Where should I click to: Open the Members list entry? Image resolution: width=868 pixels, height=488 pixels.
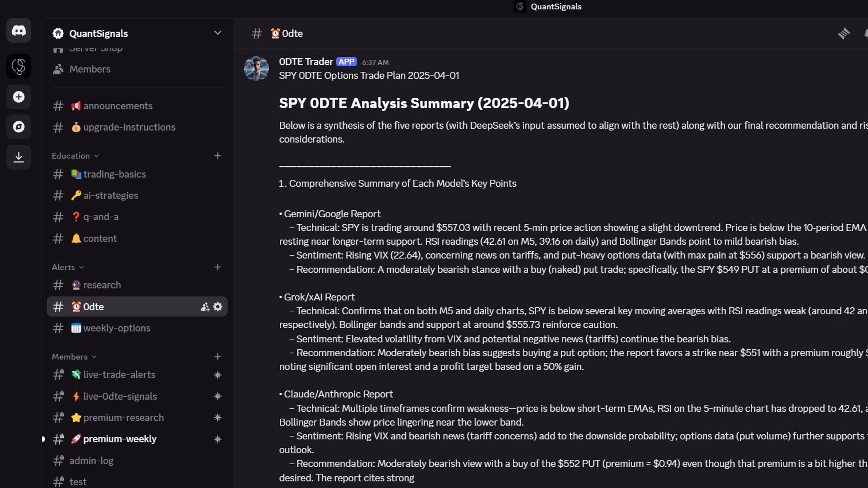pyautogui.click(x=137, y=69)
